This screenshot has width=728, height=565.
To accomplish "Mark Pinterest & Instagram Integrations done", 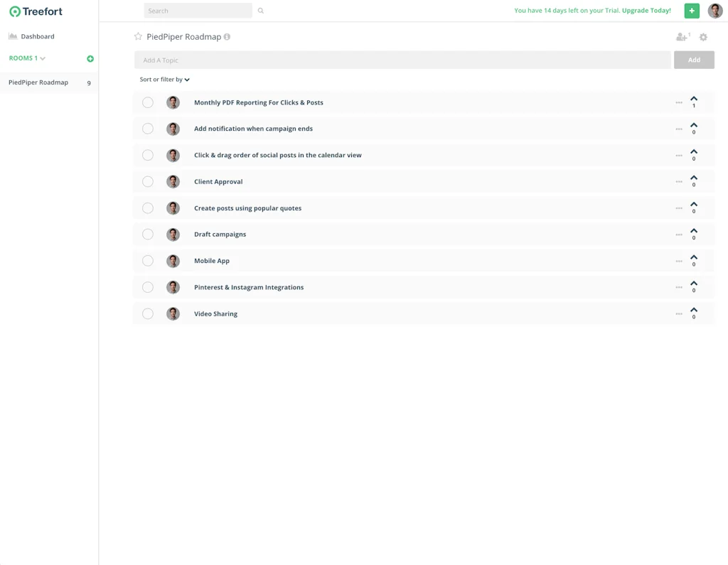I will (x=148, y=287).
